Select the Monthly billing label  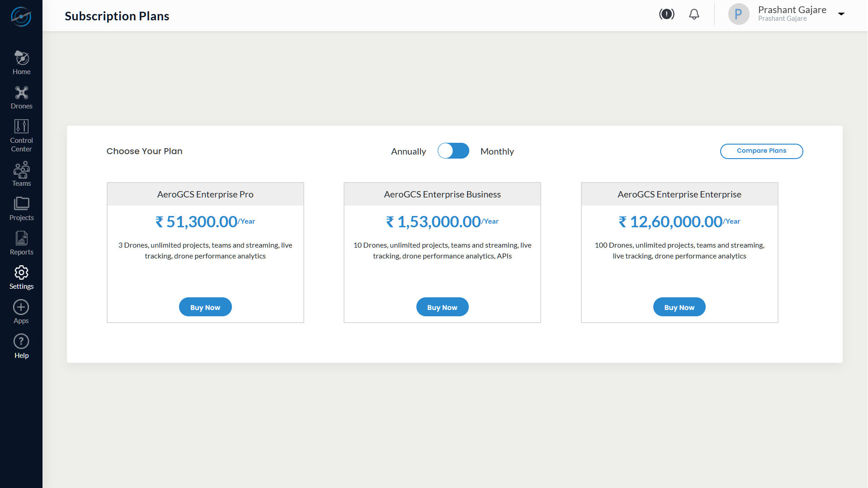497,151
